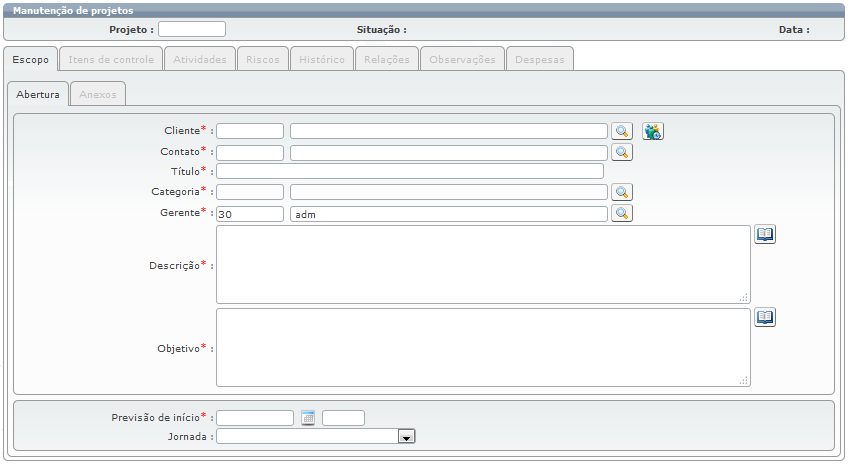Open the Riscos tab
This screenshot has height=465, width=851.
point(263,60)
